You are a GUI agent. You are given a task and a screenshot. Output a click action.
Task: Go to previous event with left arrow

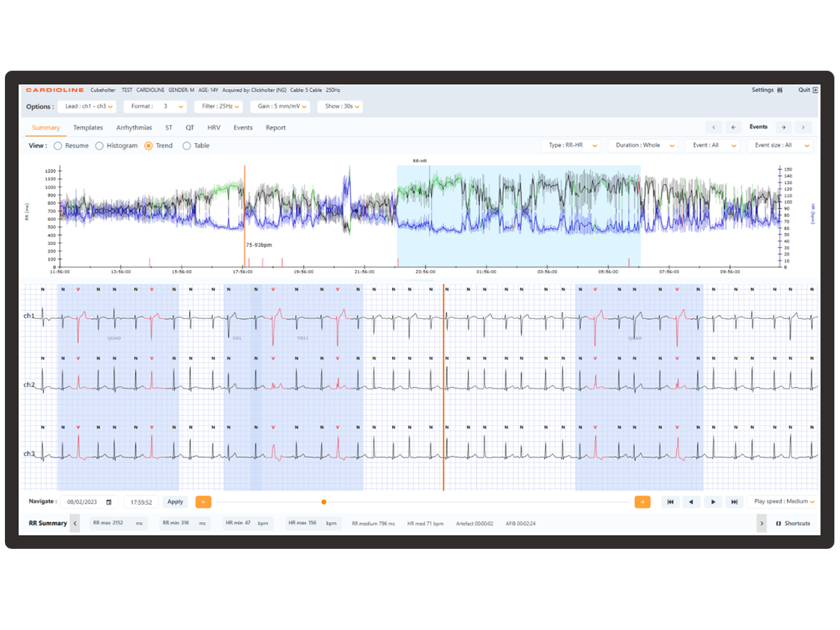point(733,127)
